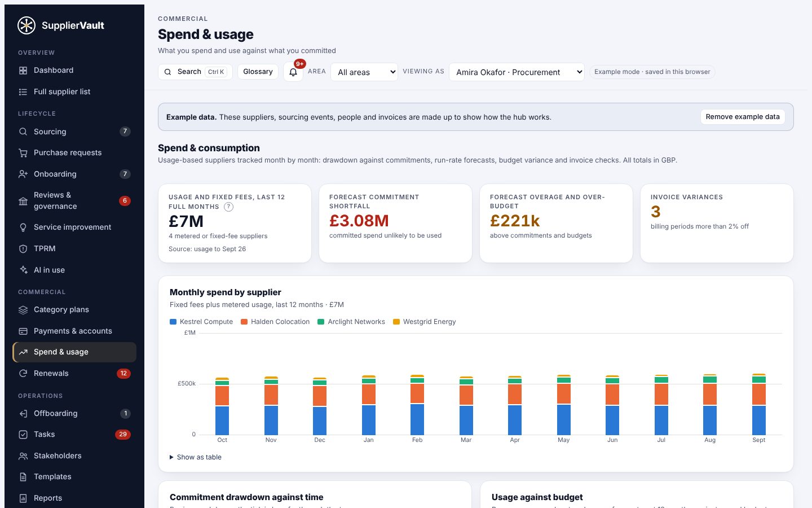Click the Sourcing magnifier icon
This screenshot has width=812, height=508.
click(23, 132)
